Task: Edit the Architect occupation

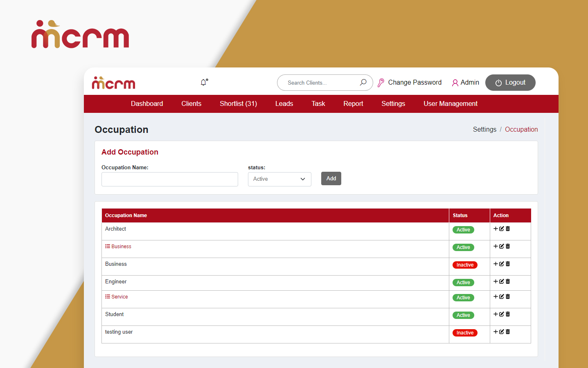Action: (x=502, y=229)
